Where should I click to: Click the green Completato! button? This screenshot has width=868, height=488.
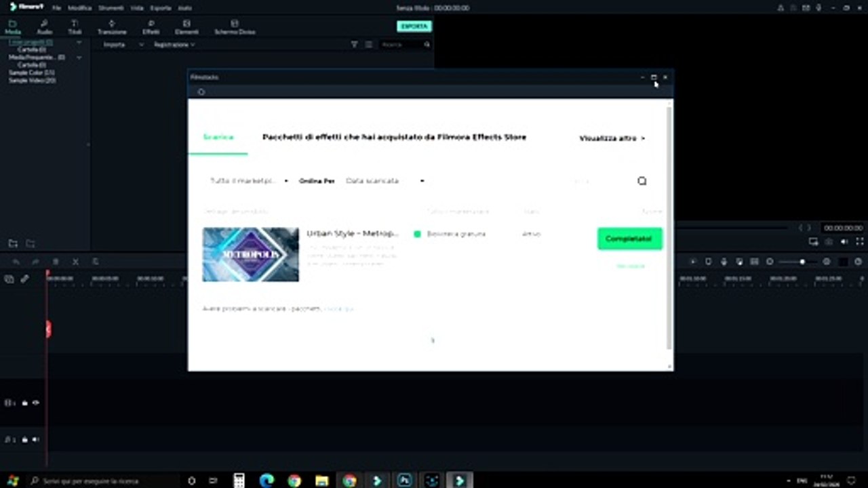click(x=629, y=239)
